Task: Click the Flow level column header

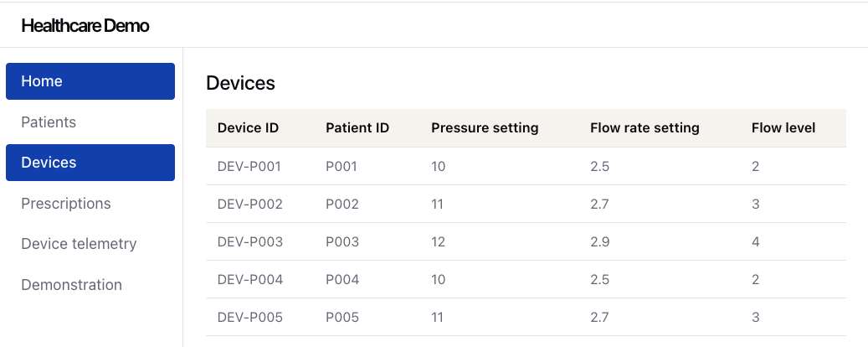Action: [x=783, y=128]
